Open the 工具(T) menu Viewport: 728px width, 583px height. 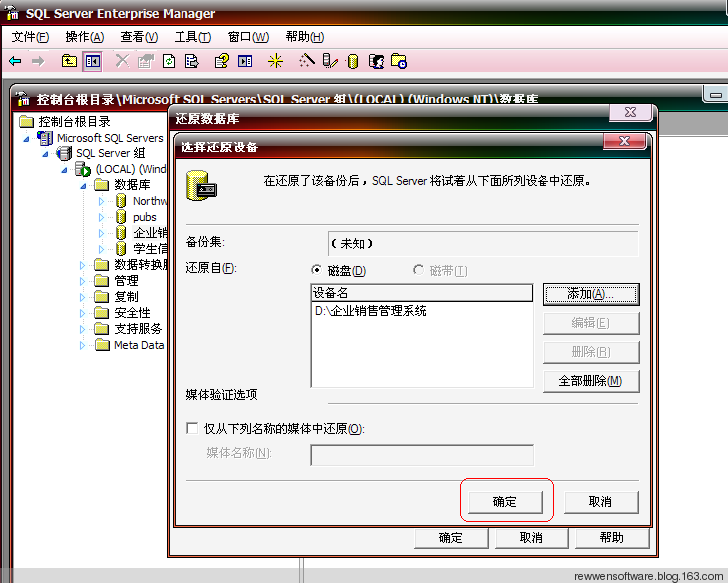point(192,37)
